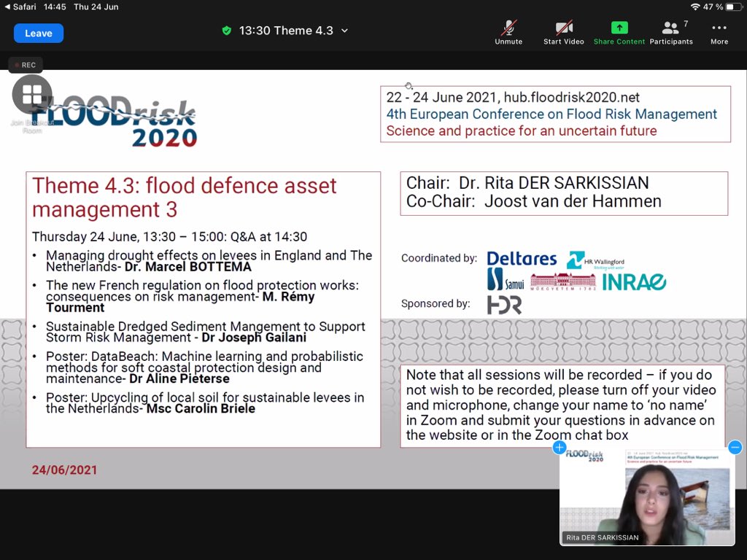Tap the More options icon

click(719, 29)
